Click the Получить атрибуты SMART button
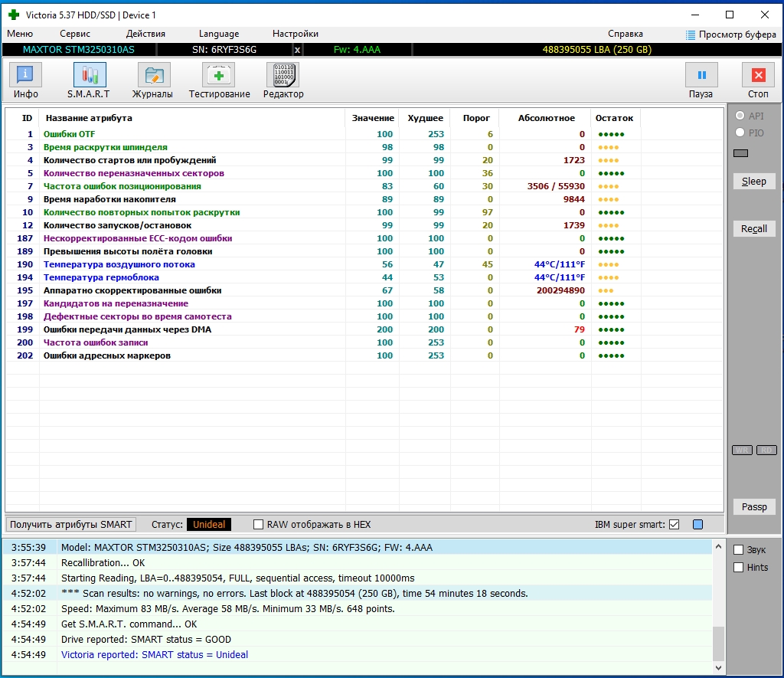This screenshot has width=784, height=678. pyautogui.click(x=71, y=525)
